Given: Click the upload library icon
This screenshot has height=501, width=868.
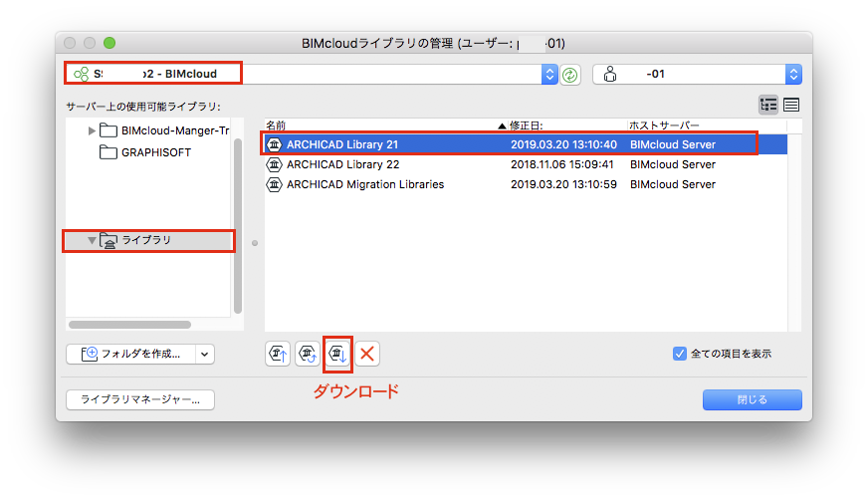Looking at the screenshot, I should pos(278,354).
